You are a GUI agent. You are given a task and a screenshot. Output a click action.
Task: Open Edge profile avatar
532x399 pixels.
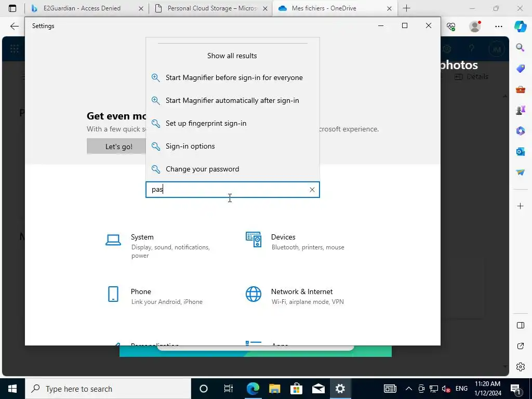475,26
